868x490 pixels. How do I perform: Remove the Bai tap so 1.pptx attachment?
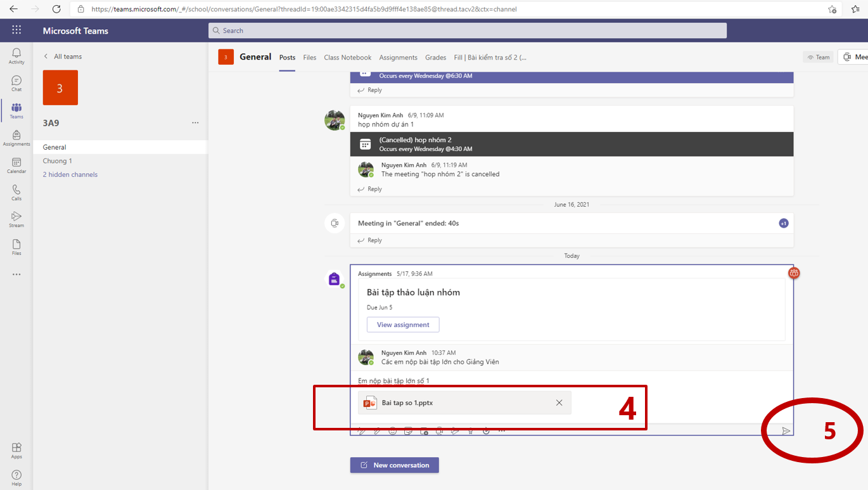559,403
